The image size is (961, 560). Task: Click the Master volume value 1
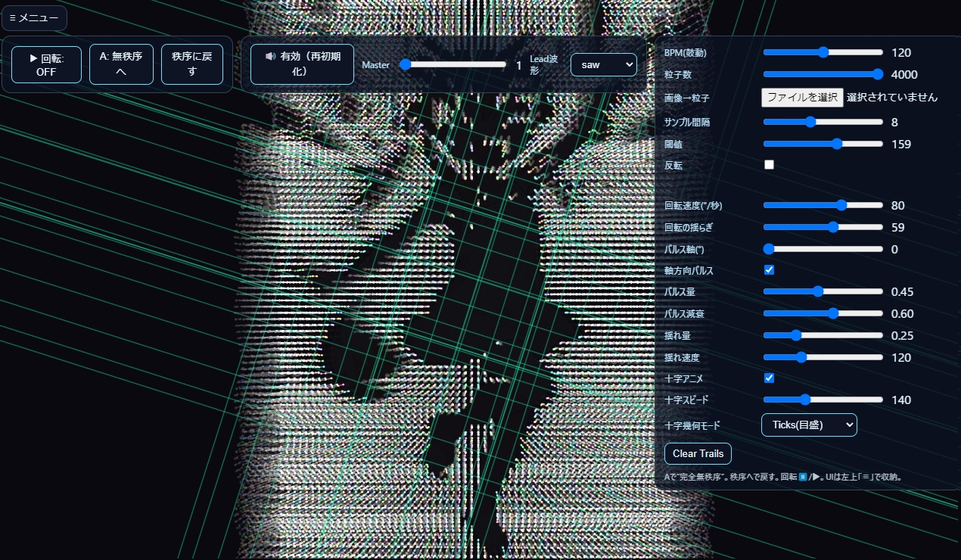pyautogui.click(x=519, y=66)
